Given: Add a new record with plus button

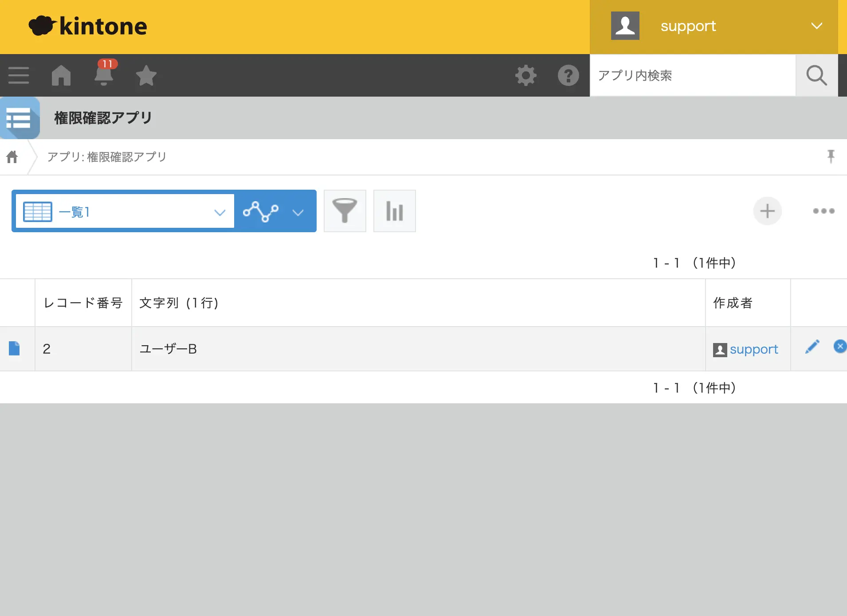Looking at the screenshot, I should click(767, 211).
